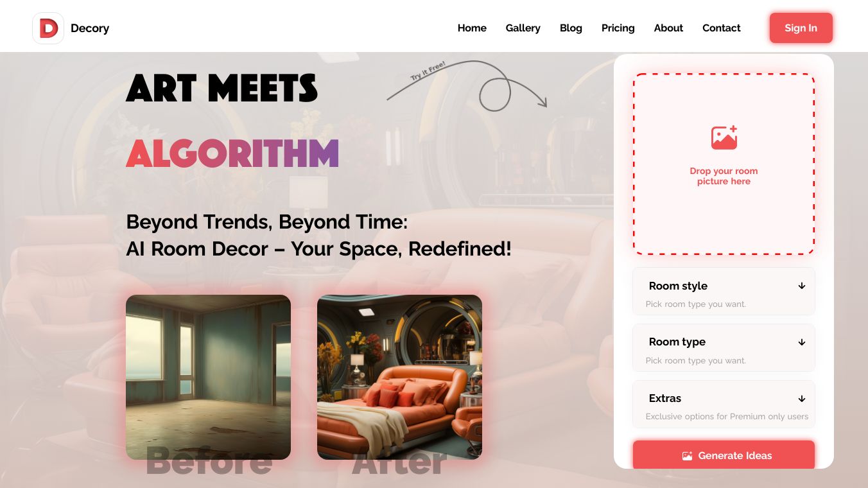Click the down arrow icon beside Room type
This screenshot has width=868, height=488.
click(802, 342)
